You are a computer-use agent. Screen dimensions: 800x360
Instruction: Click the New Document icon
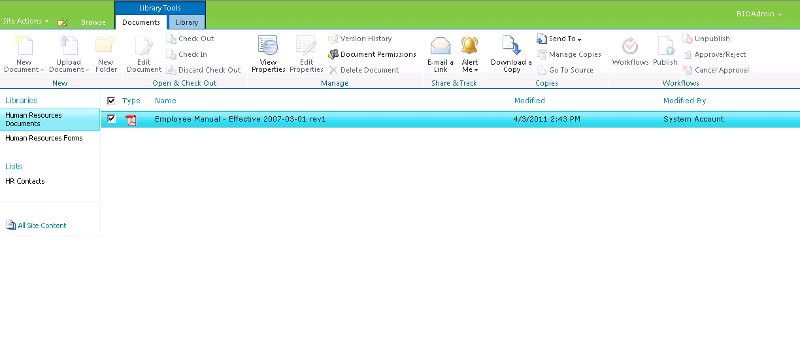click(x=23, y=45)
